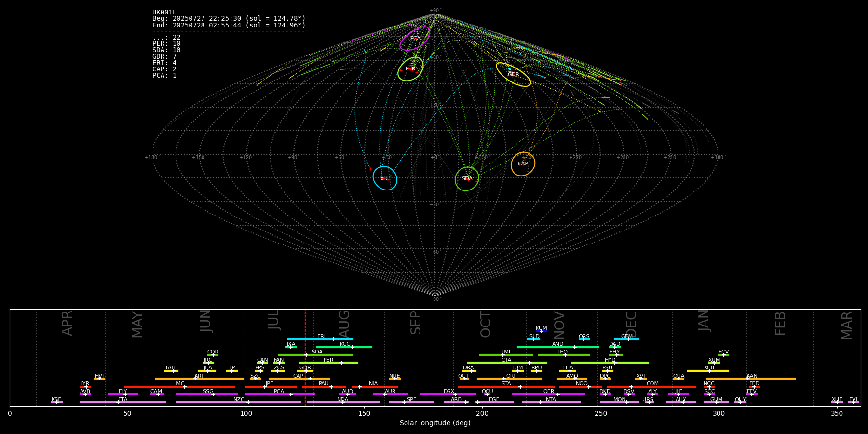The image size is (868, 434).
Task: Click the KCG shower bar in timeline
Action: (x=344, y=347)
